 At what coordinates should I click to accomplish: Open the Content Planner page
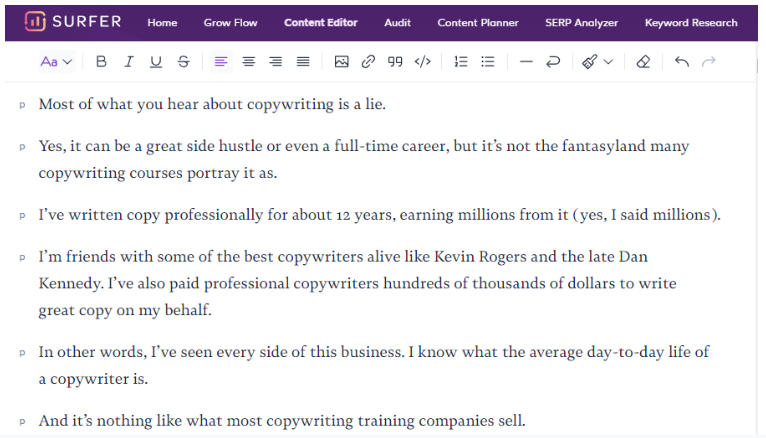pos(478,22)
